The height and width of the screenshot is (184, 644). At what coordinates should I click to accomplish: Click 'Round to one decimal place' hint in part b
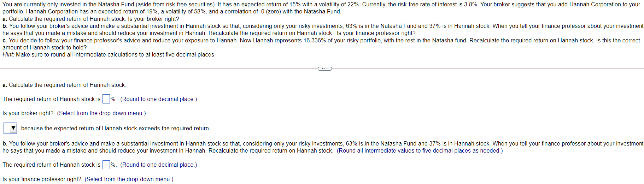click(x=158, y=165)
